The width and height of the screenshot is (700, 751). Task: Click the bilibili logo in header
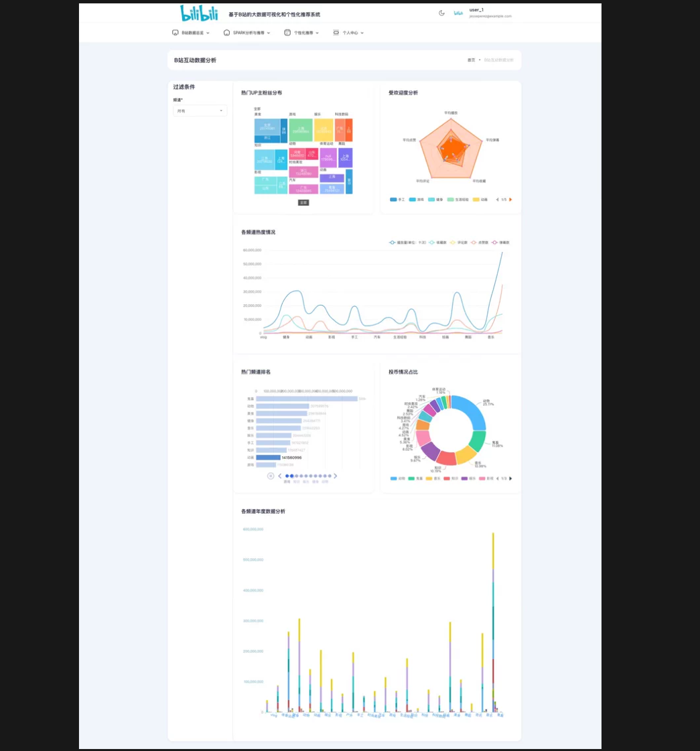(199, 13)
